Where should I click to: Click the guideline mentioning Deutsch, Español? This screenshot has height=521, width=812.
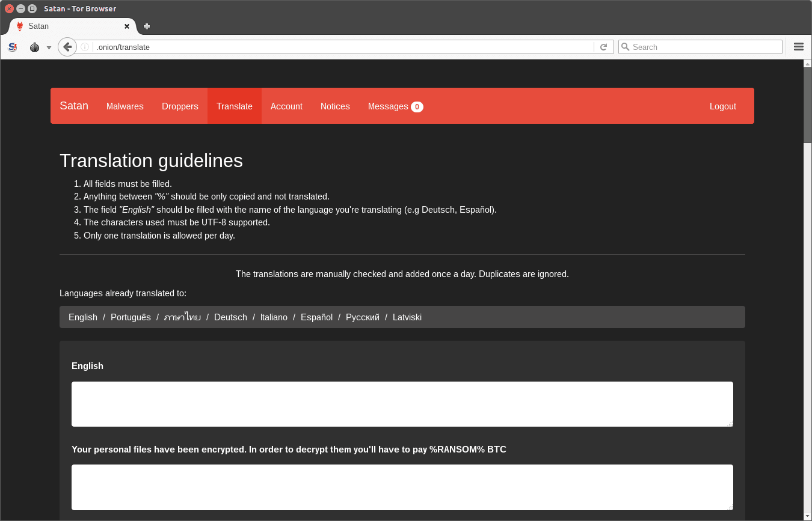(x=290, y=210)
